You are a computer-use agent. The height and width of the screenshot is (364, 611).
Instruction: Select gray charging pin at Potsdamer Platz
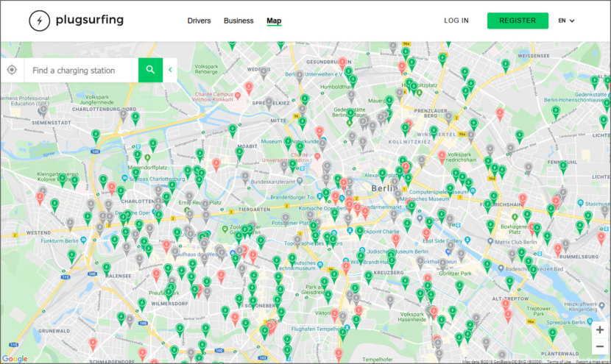286,218
